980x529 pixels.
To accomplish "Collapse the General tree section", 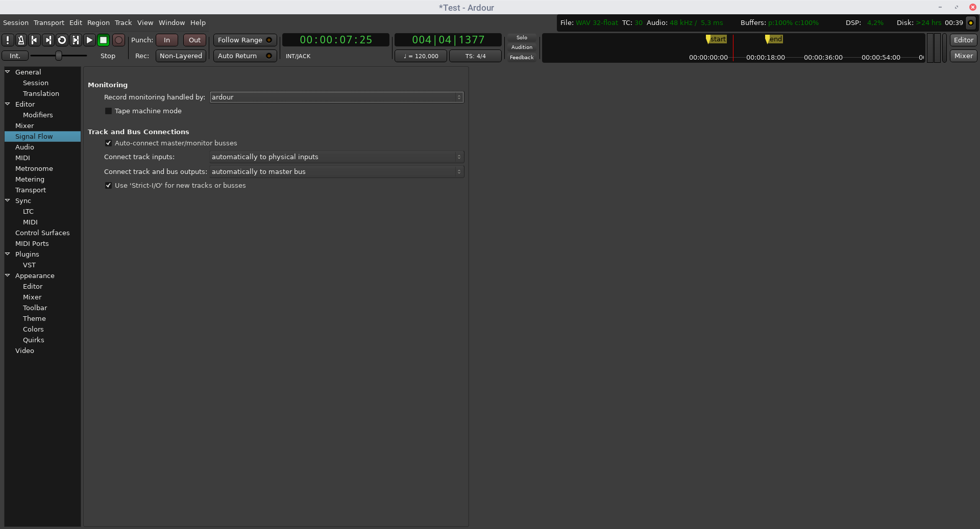I will point(8,72).
